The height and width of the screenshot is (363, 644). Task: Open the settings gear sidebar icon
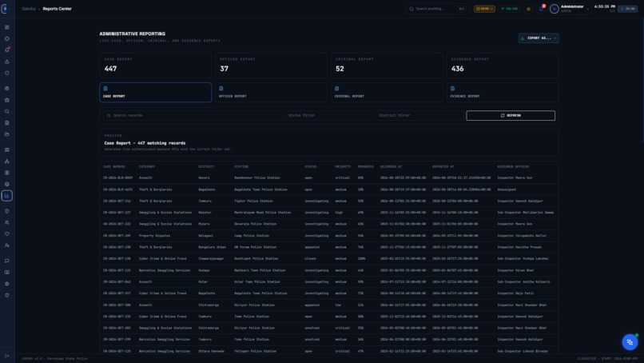(7, 284)
